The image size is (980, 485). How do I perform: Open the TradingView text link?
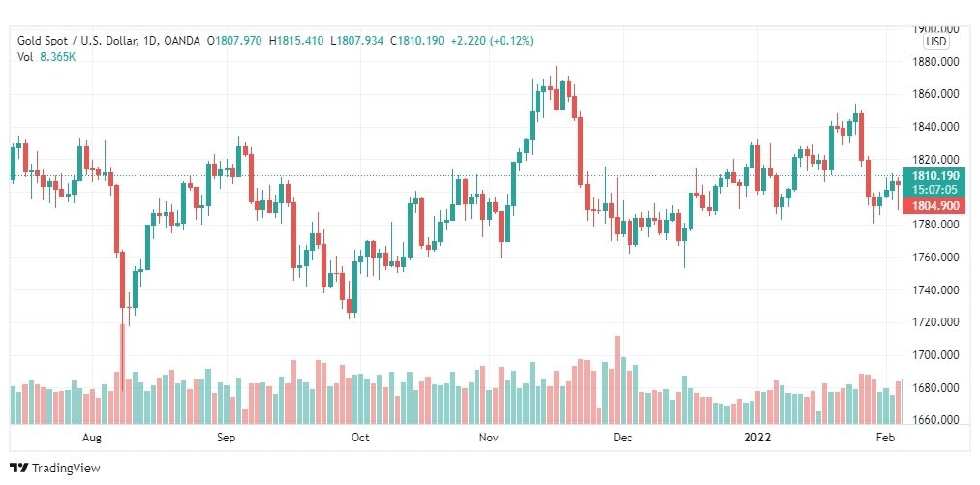click(x=66, y=469)
